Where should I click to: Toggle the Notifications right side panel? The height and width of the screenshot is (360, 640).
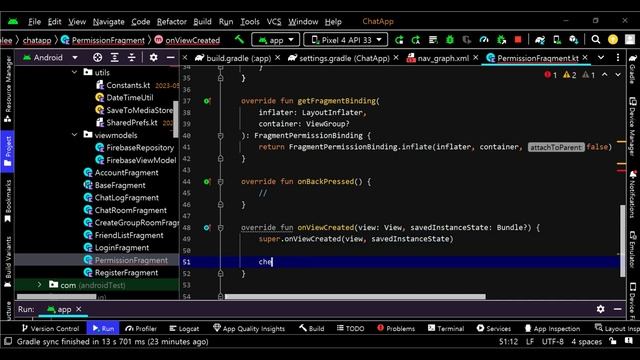point(633,194)
